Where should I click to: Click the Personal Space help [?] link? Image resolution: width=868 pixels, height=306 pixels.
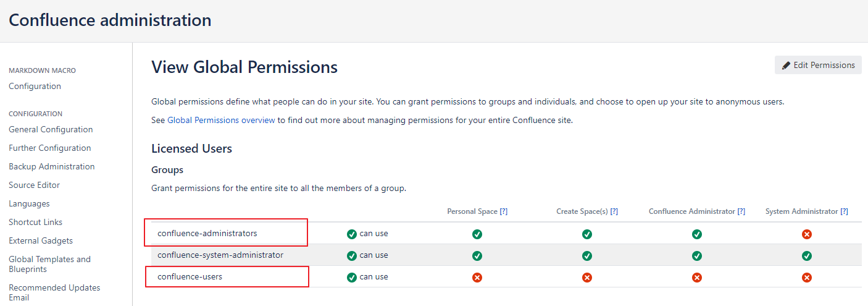(x=504, y=211)
